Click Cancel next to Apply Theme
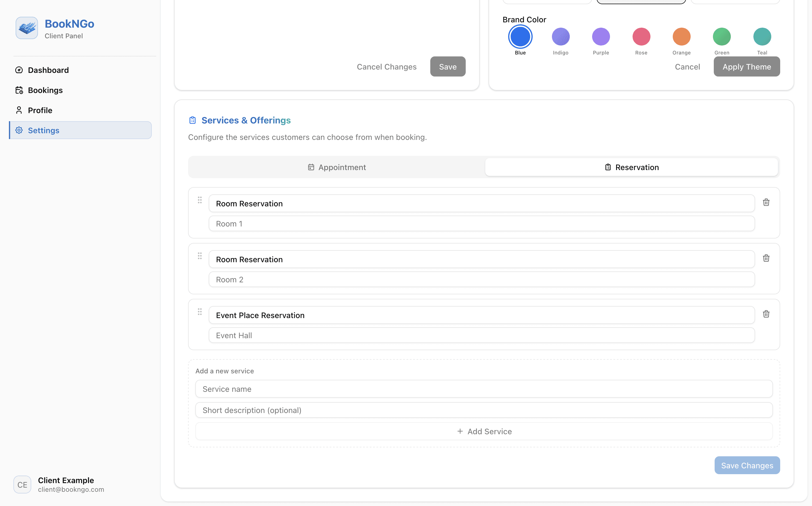 pyautogui.click(x=687, y=66)
